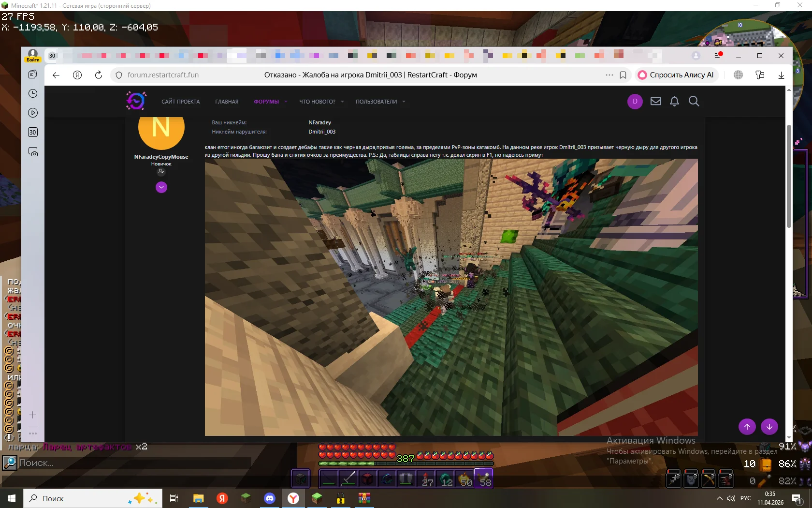This screenshot has width=812, height=508.
Task: Expand NFaradeyCopyMouse user info chevron
Action: pos(161,187)
